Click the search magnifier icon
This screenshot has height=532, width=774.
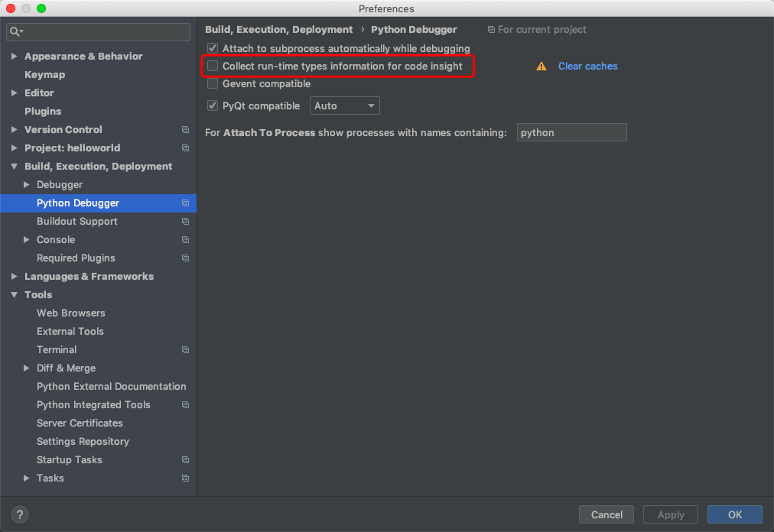[15, 31]
